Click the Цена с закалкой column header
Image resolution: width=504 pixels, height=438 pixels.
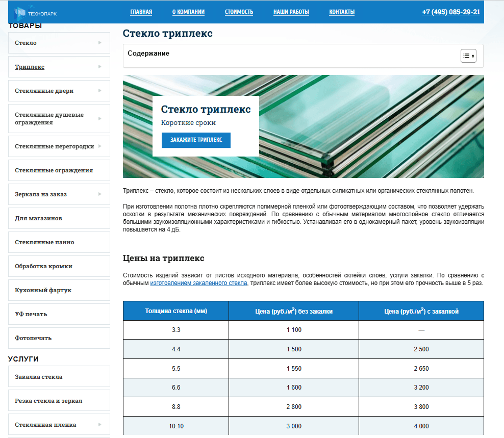421,311
